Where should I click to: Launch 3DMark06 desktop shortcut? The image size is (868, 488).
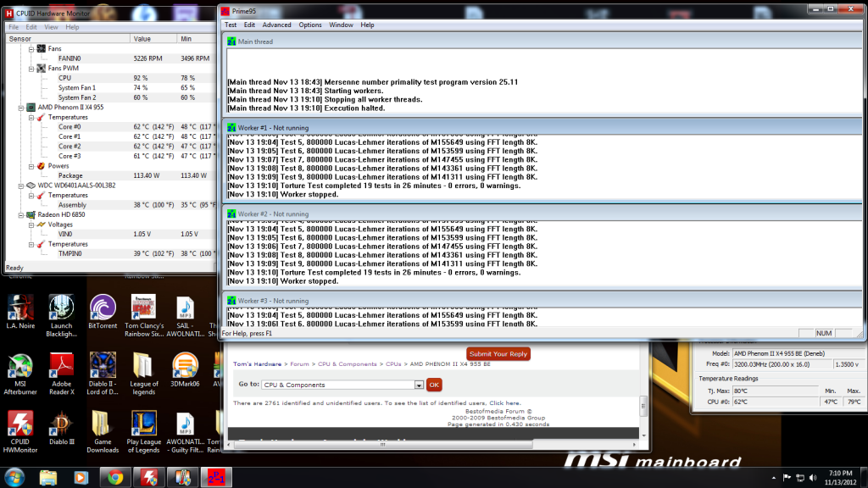185,369
